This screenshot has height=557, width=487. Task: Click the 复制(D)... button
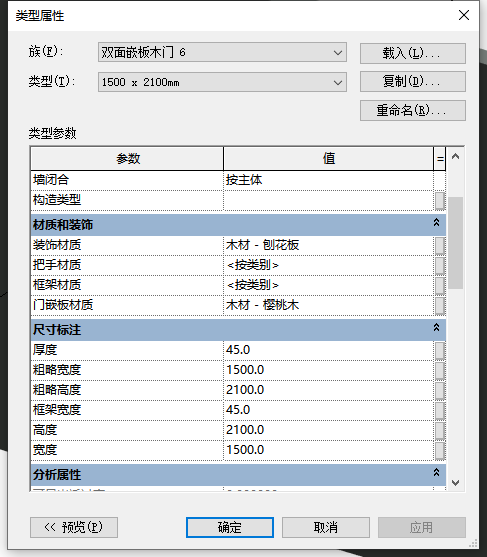412,81
